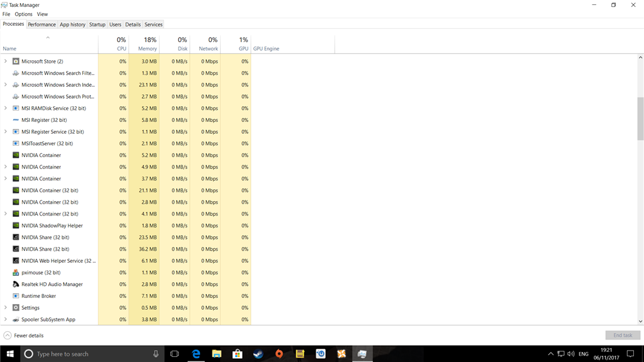This screenshot has width=644, height=362.
Task: Click the volume icon in system tray
Action: pos(571,354)
